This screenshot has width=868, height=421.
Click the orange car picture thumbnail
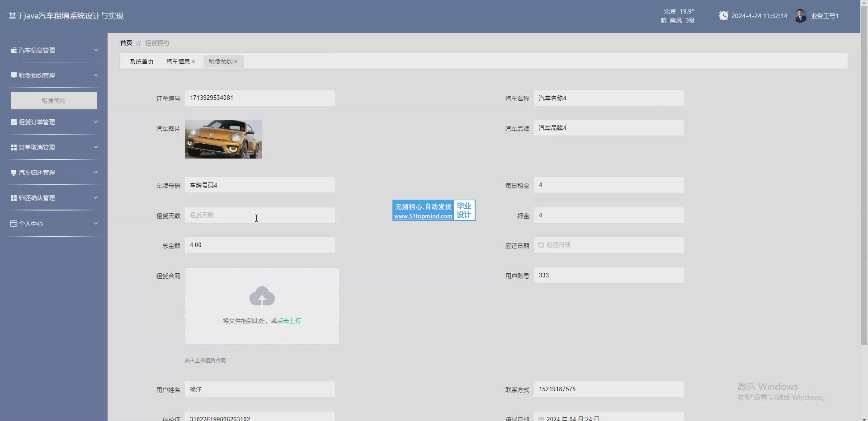[x=223, y=139]
